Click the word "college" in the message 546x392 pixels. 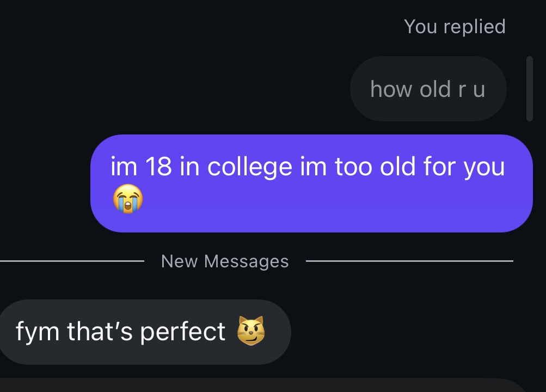point(250,167)
